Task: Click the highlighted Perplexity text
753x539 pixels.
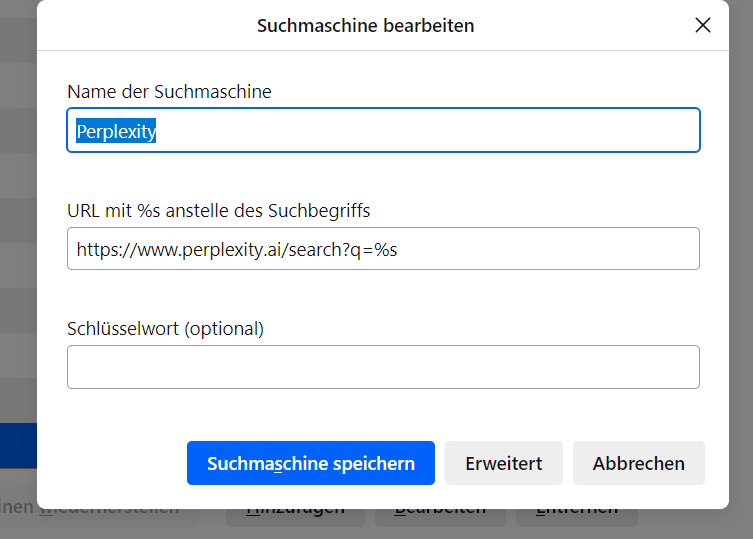Action: point(116,131)
